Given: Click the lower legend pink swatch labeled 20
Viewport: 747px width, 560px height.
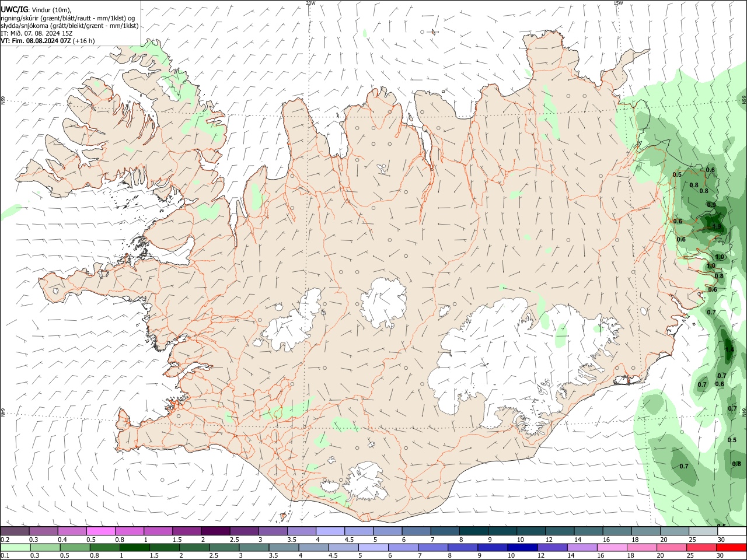Looking at the screenshot, I should (x=671, y=548).
